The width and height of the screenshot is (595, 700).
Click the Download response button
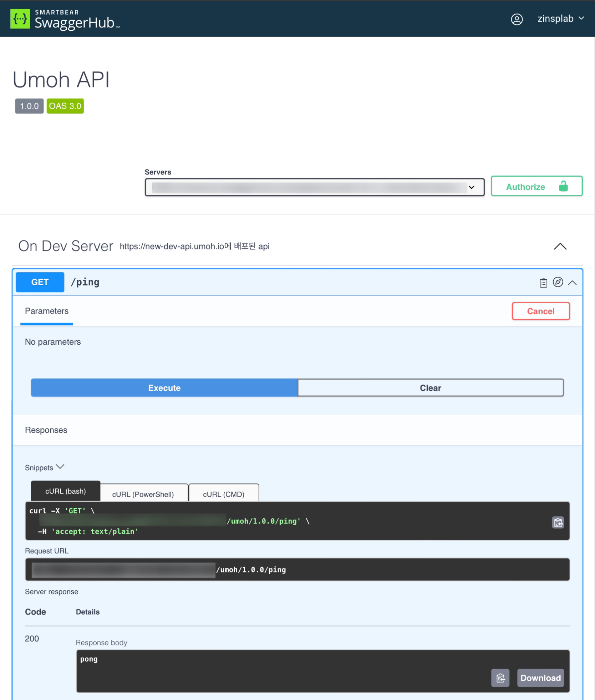(x=540, y=678)
